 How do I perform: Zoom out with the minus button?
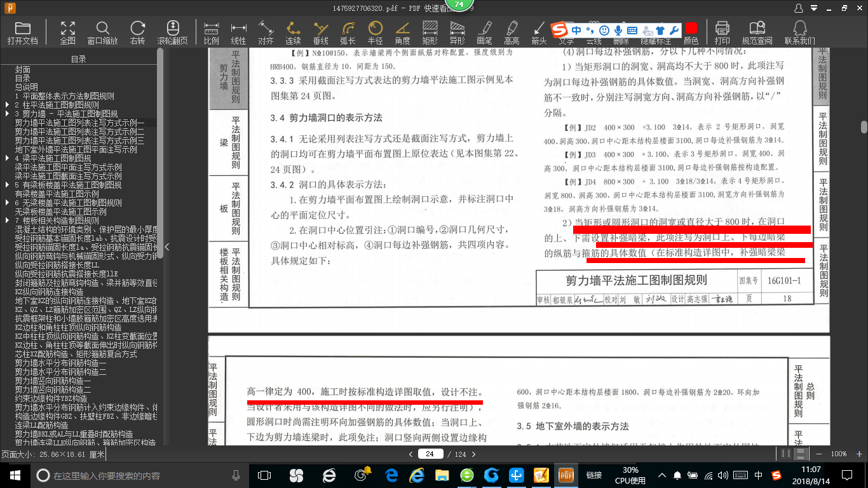tap(820, 454)
